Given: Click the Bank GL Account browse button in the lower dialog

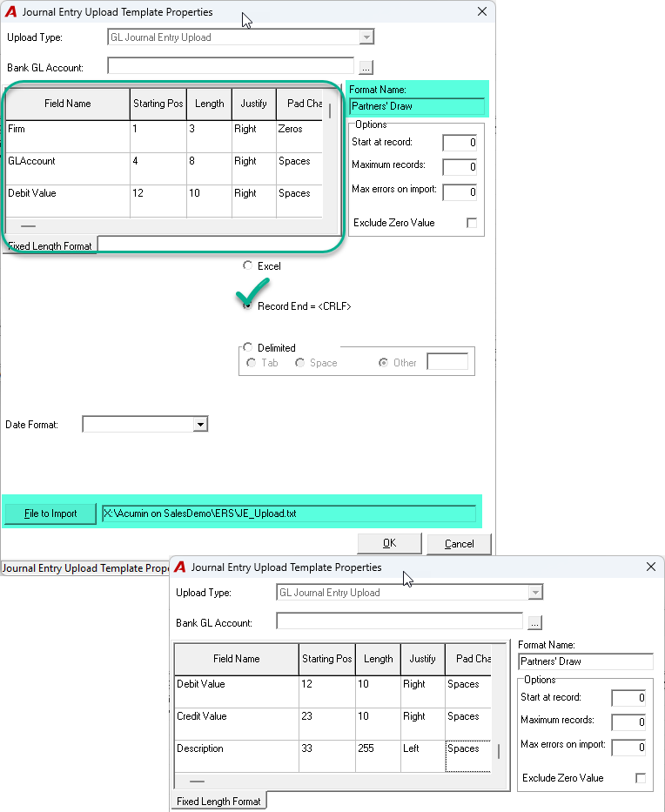Looking at the screenshot, I should tap(535, 622).
